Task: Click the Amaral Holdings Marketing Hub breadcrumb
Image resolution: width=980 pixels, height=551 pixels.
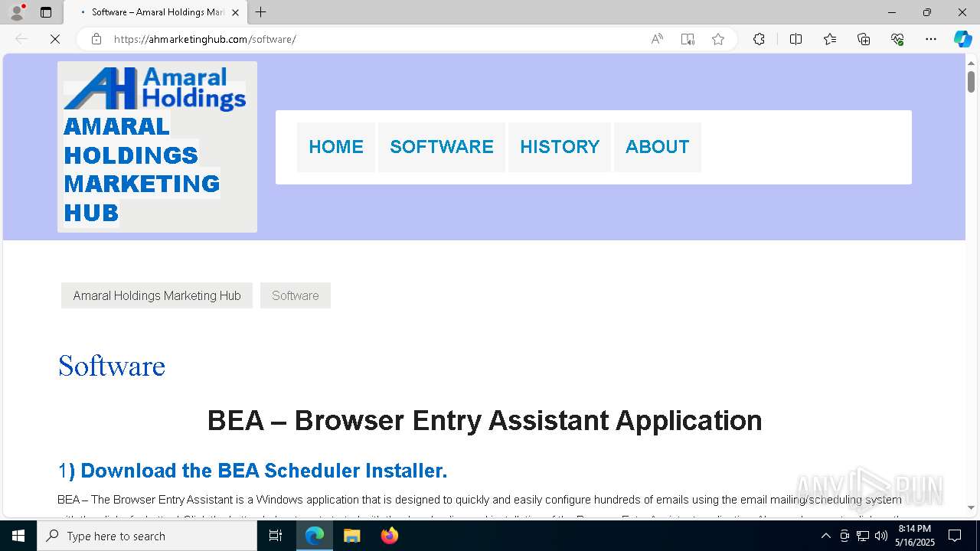Action: [x=157, y=295]
